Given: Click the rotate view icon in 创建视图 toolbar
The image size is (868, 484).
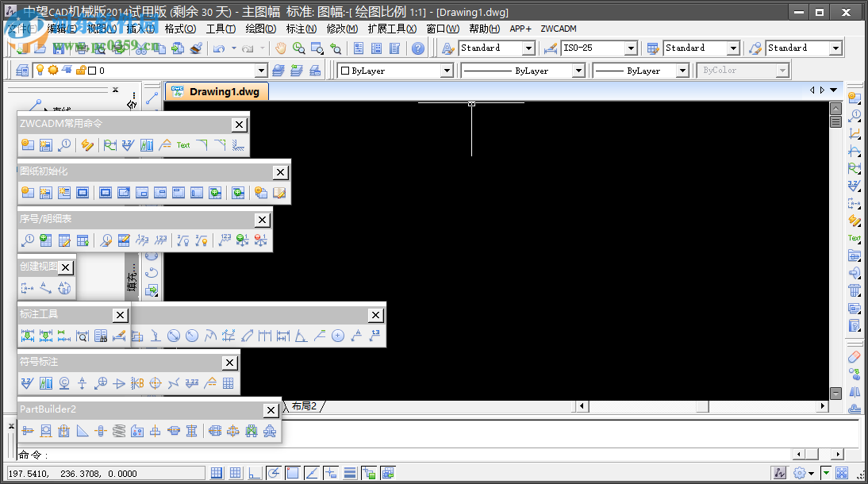Looking at the screenshot, I should coord(64,288).
